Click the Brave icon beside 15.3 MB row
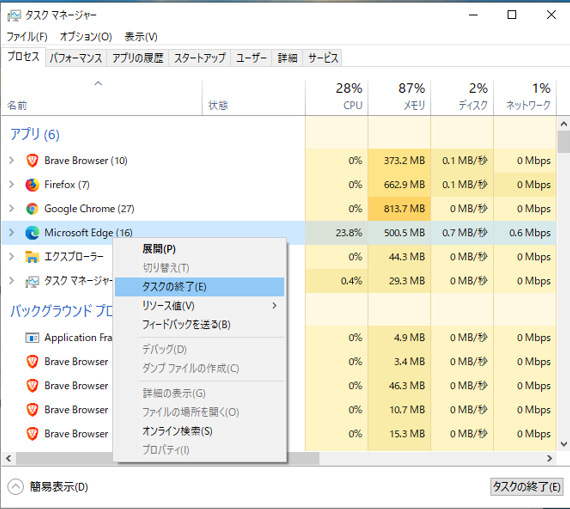 pyautogui.click(x=32, y=434)
